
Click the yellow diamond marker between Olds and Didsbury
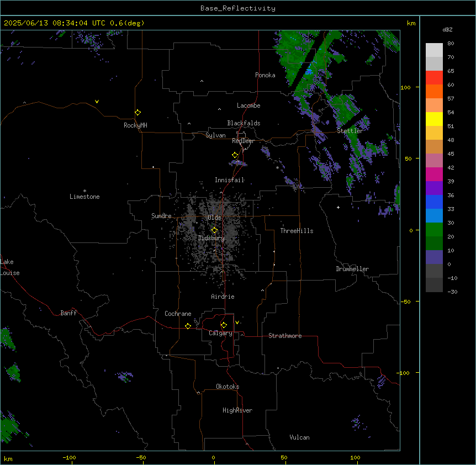click(x=214, y=230)
